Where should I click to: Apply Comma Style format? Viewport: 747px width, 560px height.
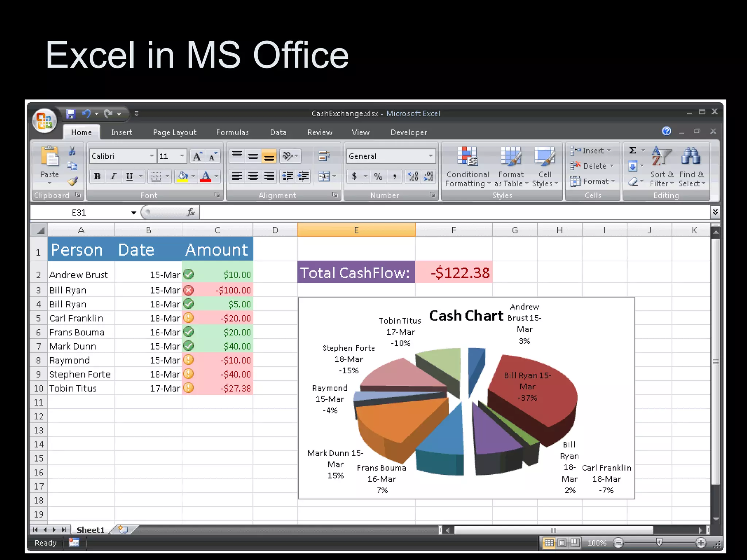point(395,177)
